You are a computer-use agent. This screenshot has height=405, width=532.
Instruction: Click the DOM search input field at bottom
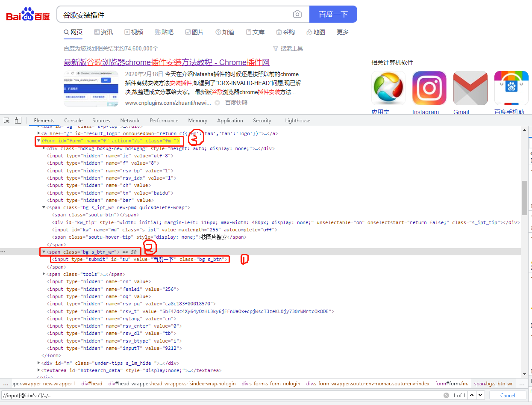coord(171,395)
